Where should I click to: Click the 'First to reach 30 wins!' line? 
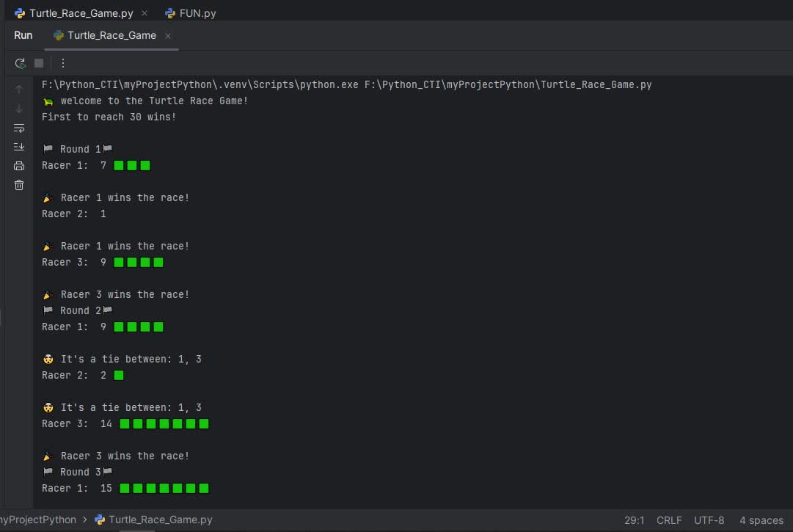pos(109,117)
